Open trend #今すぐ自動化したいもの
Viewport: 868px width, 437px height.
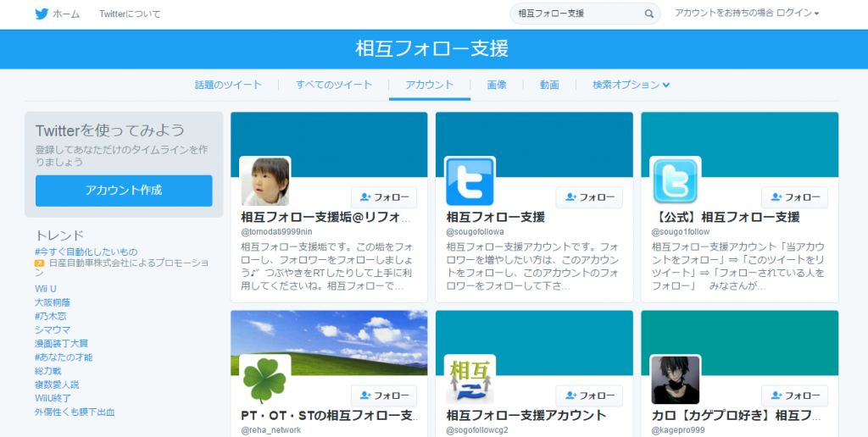(x=86, y=252)
